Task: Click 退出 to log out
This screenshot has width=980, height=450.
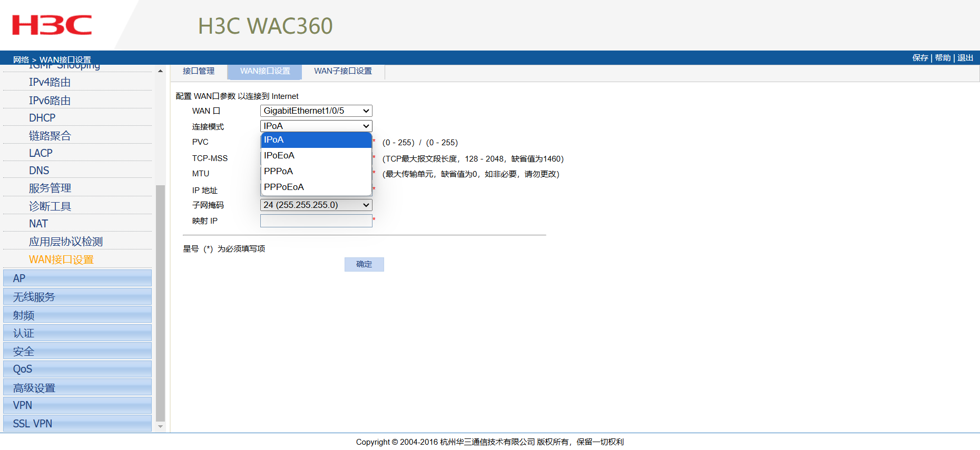Action: 965,58
